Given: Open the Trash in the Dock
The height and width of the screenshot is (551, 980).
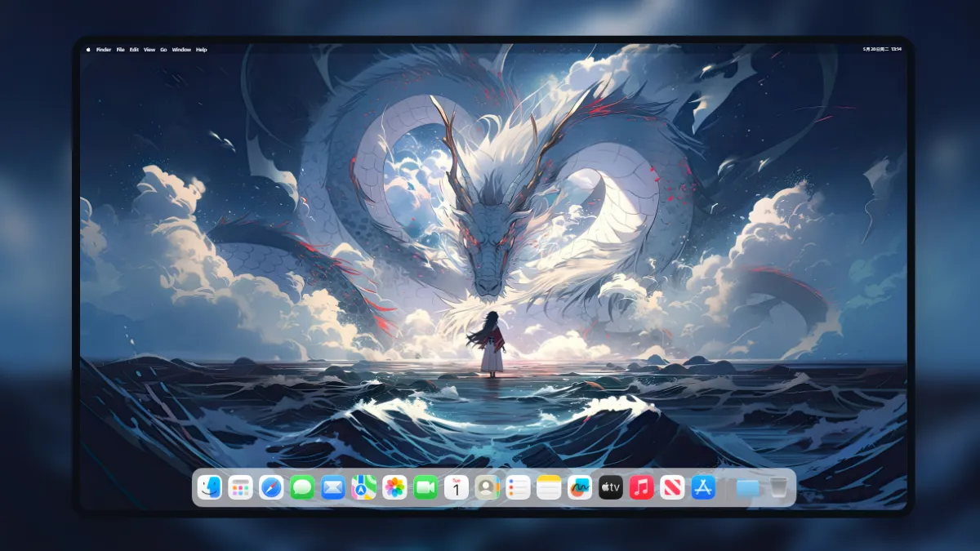Looking at the screenshot, I should point(779,488).
